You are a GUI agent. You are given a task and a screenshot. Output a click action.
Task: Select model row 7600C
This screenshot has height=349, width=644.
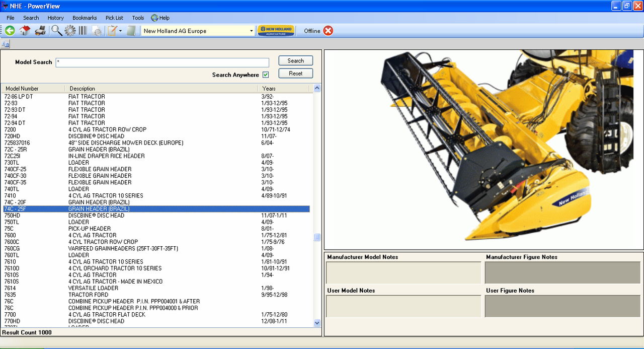(155, 242)
